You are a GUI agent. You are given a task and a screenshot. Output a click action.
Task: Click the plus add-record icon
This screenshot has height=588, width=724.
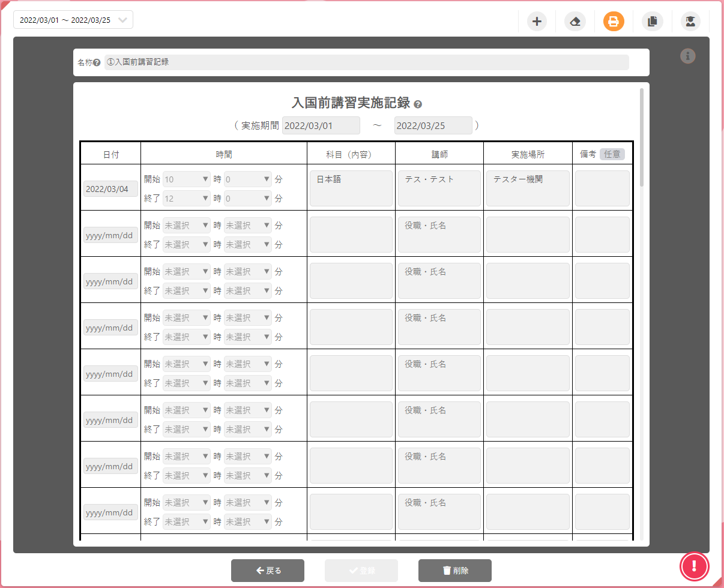click(x=537, y=22)
